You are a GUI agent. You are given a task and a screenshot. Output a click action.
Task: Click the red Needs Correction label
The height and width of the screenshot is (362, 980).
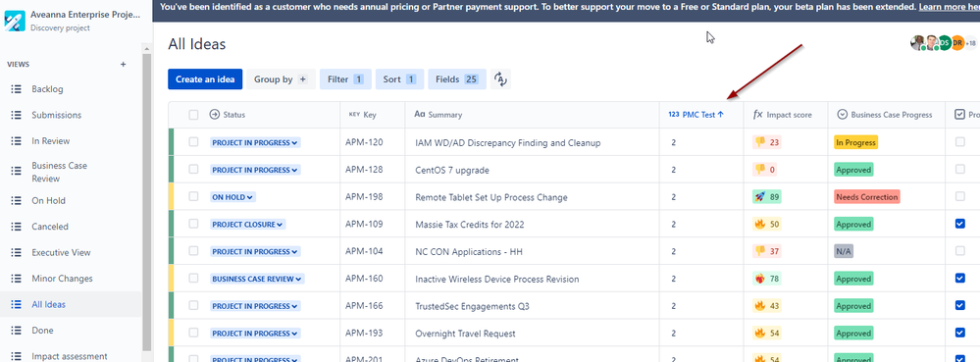[x=867, y=197]
